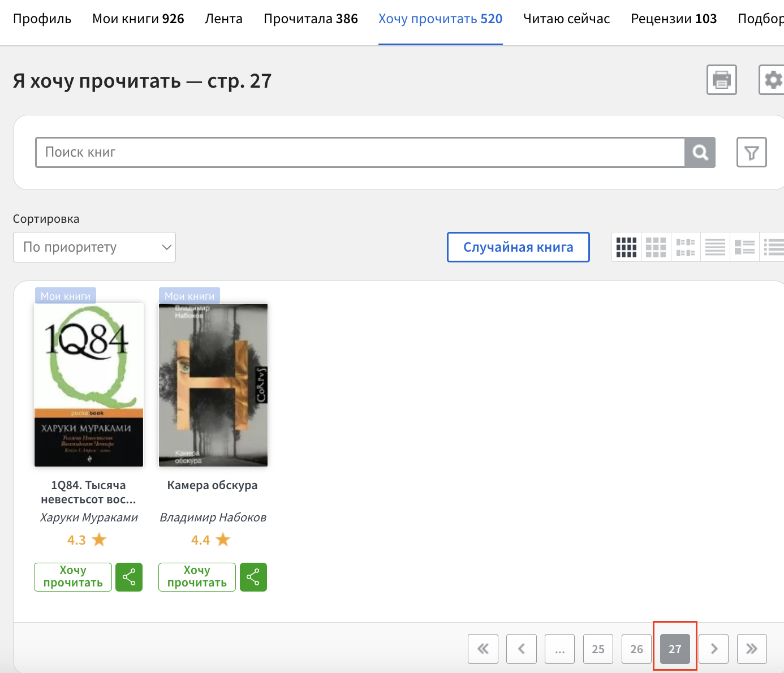Share the Камера обскура book

click(253, 577)
